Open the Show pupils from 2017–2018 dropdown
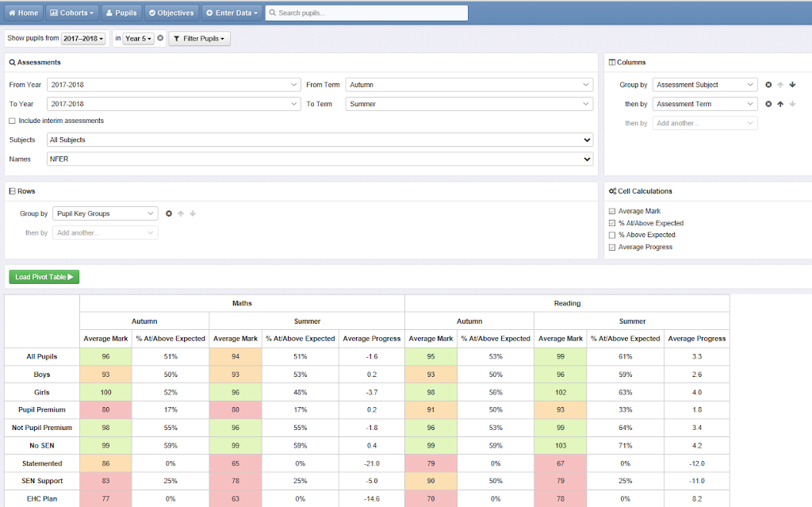 83,38
